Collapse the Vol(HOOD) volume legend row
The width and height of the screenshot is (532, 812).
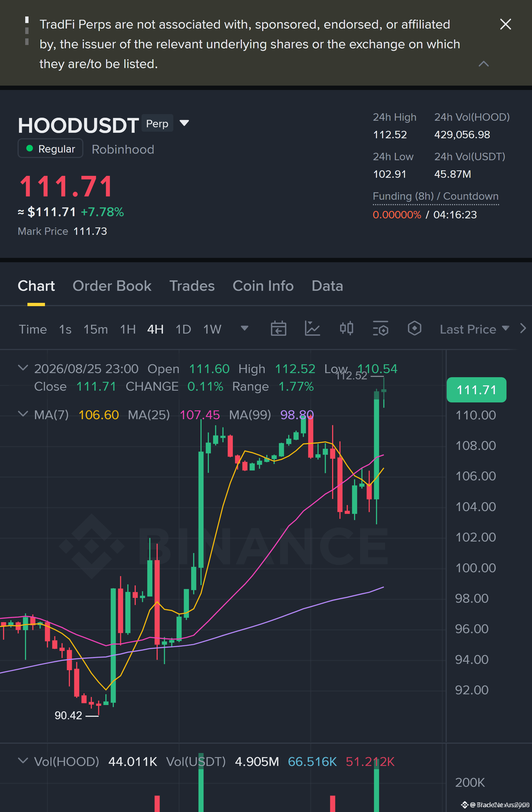(x=23, y=760)
